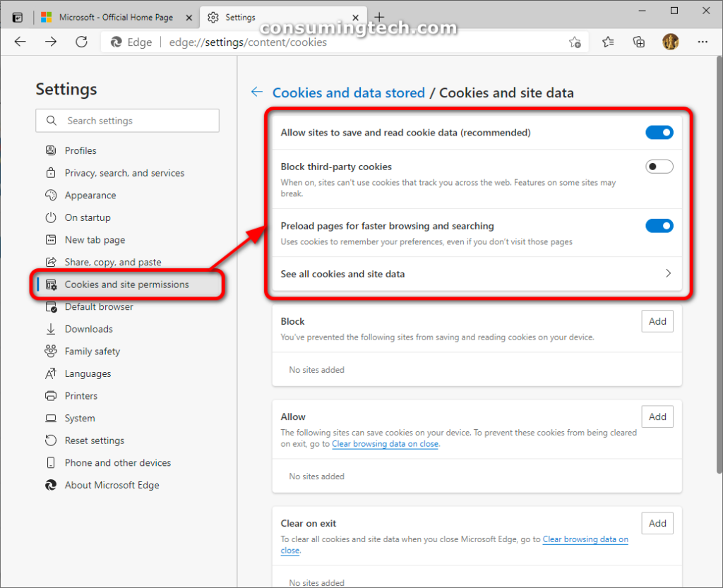
Task: Click the tab actions menu icon
Action: [18, 18]
